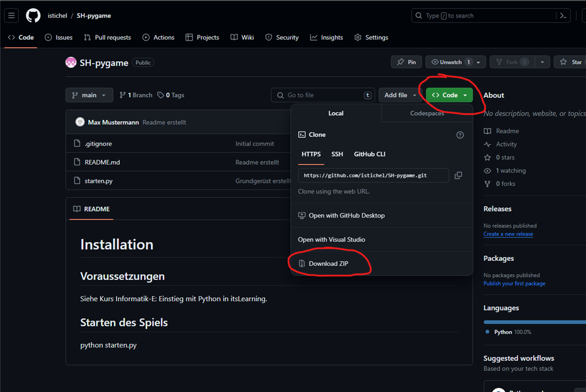Click the SH-pygame repository avatar
The height and width of the screenshot is (392, 586).
(71, 62)
